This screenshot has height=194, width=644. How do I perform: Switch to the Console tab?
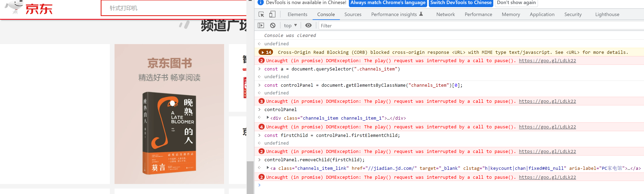coord(326,14)
